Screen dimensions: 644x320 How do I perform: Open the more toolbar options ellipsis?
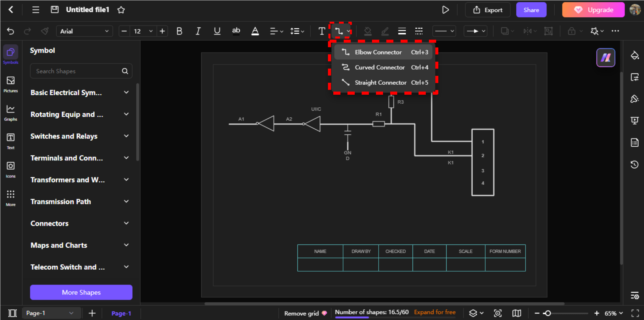tap(615, 31)
